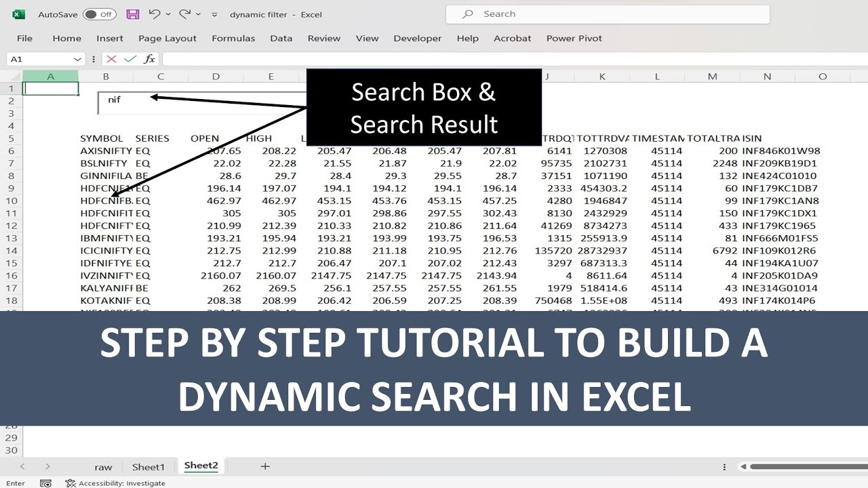This screenshot has width=868, height=488.
Task: Click next sheet navigation arrow
Action: tap(47, 466)
